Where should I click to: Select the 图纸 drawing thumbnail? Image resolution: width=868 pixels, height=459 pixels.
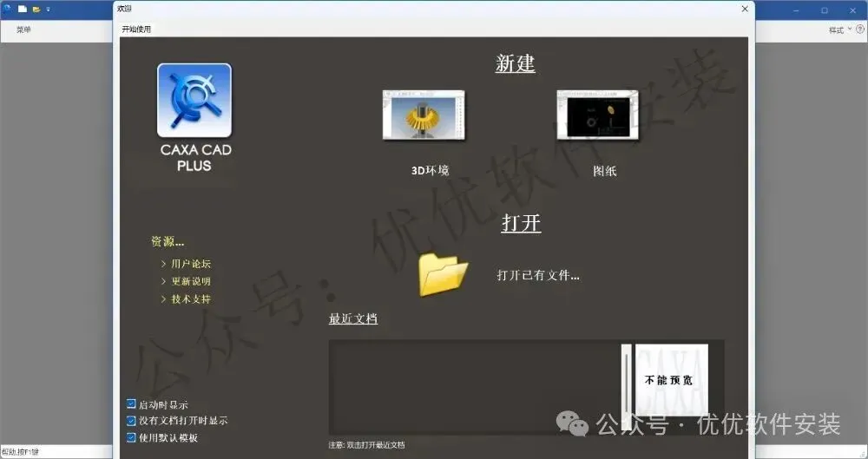click(597, 115)
